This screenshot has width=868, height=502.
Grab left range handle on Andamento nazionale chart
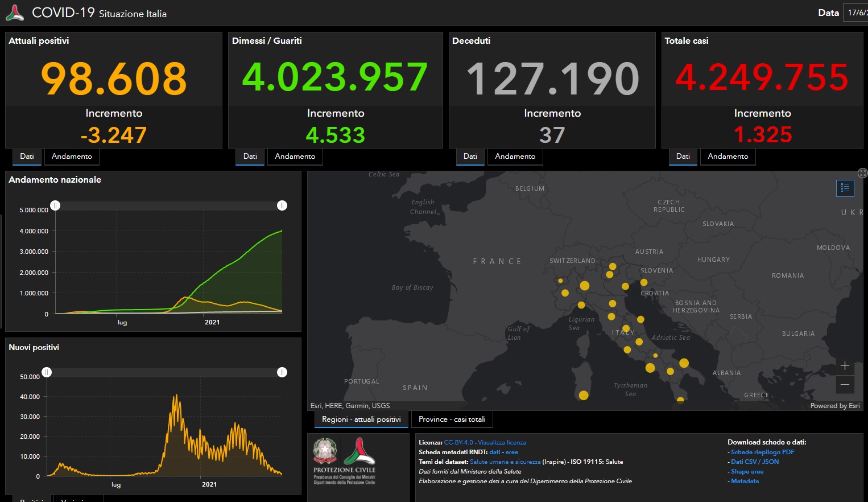[55, 205]
